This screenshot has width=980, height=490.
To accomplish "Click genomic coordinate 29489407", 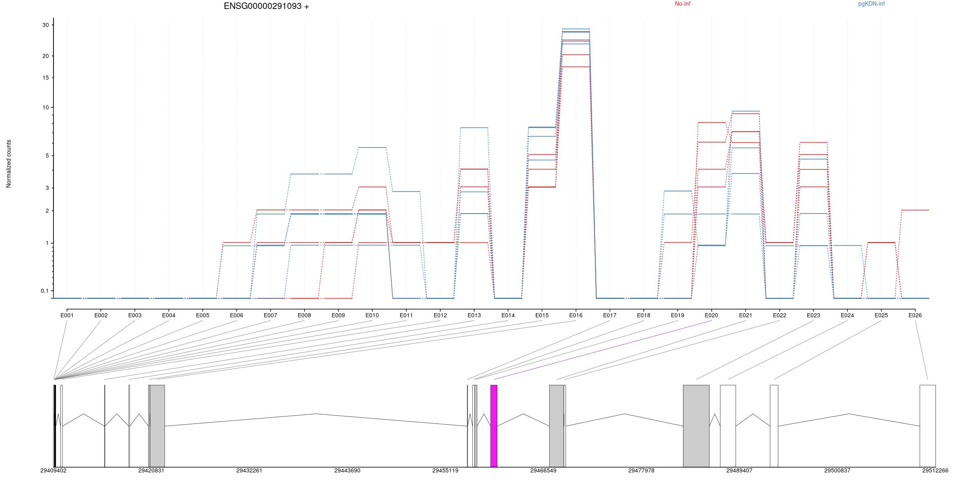I will click(x=739, y=470).
